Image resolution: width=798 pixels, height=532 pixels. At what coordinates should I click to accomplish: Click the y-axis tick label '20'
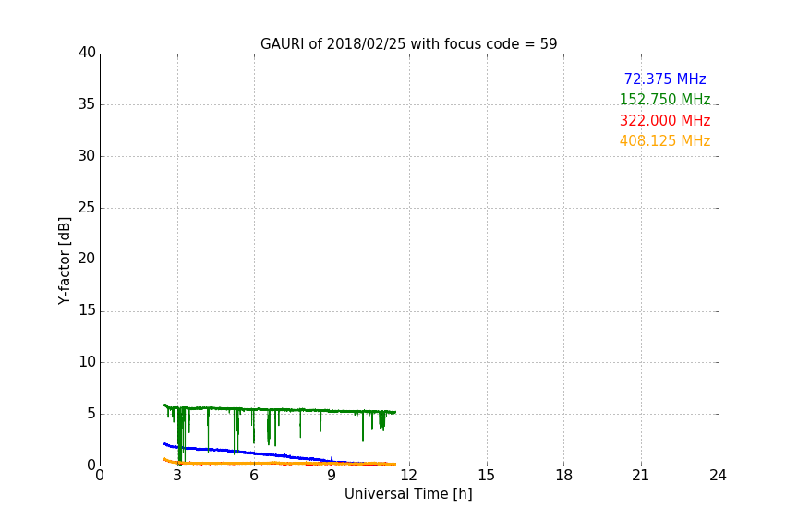click(87, 260)
